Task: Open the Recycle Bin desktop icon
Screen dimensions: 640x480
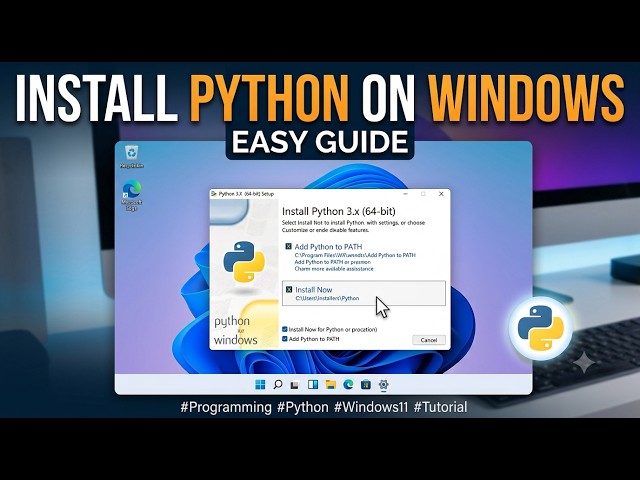Action: coord(131,156)
